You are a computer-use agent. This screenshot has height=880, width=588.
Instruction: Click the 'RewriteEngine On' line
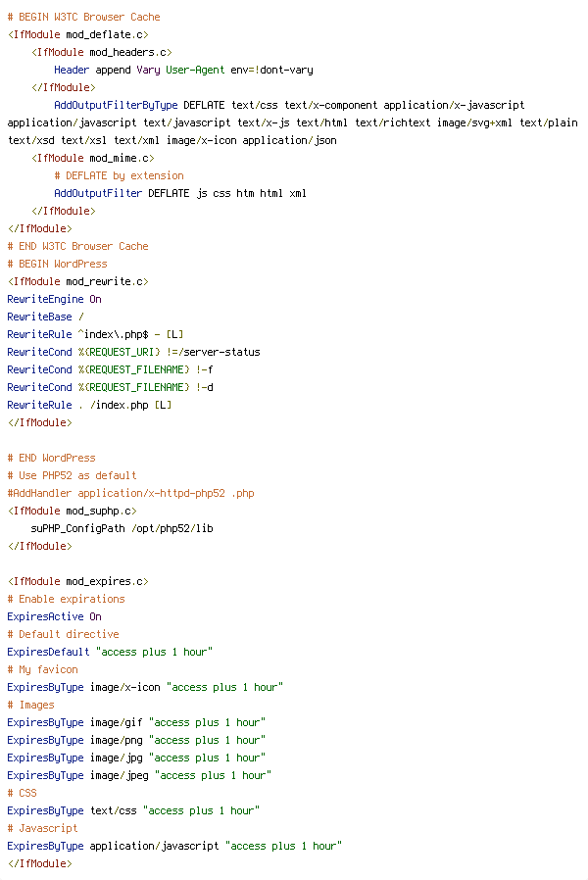point(55,299)
